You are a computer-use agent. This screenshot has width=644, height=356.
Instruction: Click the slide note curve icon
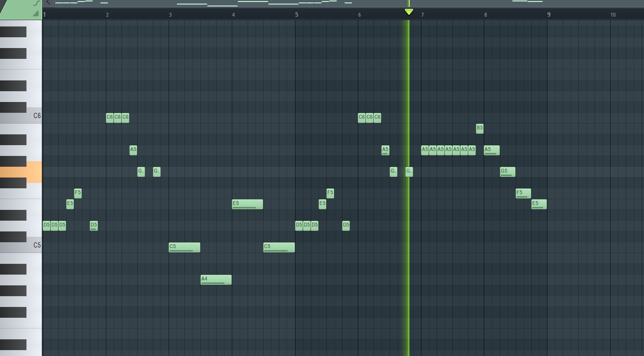(x=36, y=4)
